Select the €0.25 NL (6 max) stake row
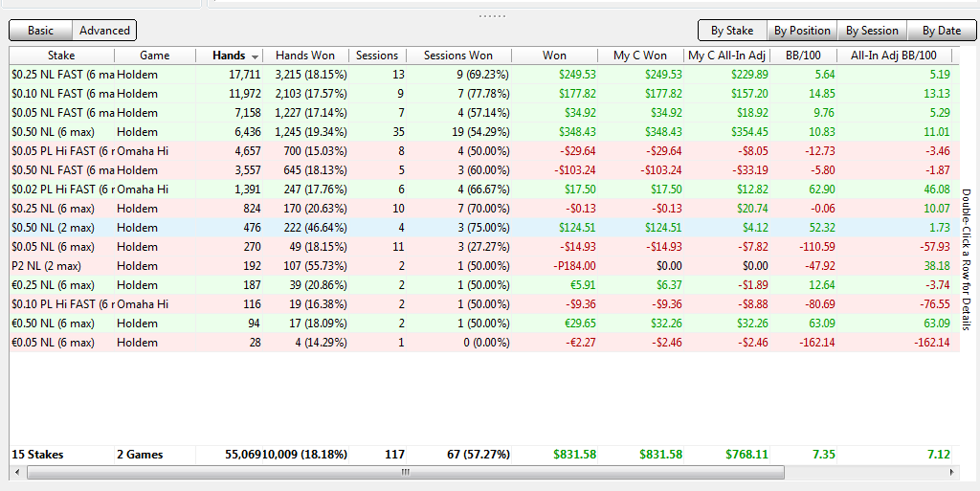This screenshot has width=980, height=491. 484,285
